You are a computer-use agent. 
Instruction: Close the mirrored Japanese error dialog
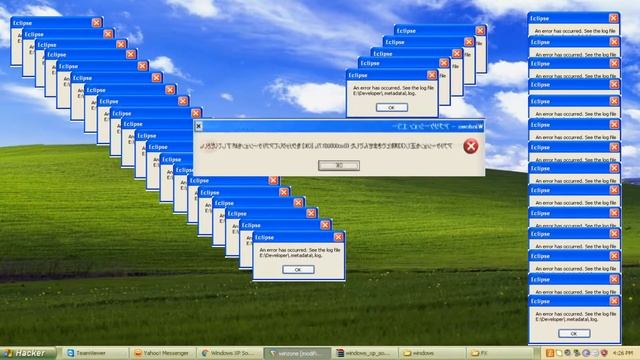point(198,126)
